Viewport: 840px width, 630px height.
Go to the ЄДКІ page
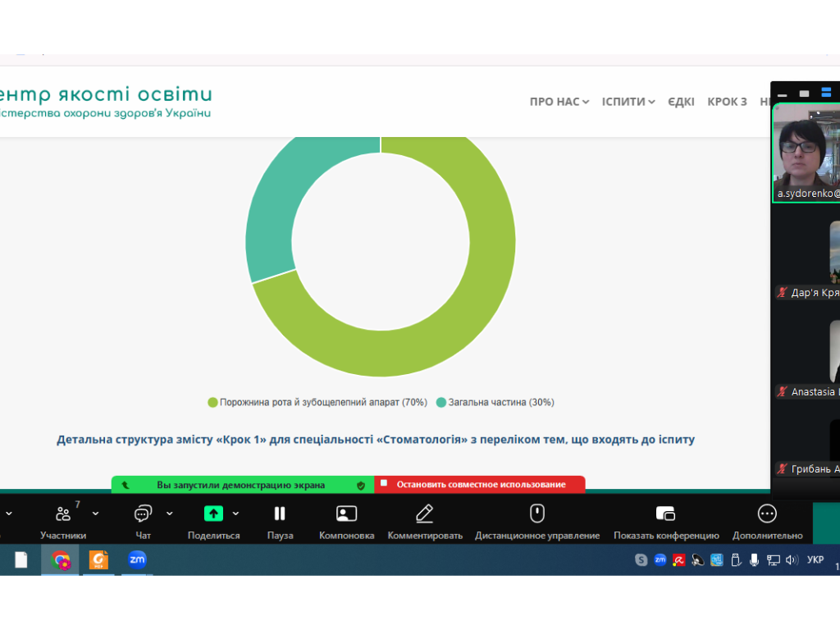(x=681, y=102)
